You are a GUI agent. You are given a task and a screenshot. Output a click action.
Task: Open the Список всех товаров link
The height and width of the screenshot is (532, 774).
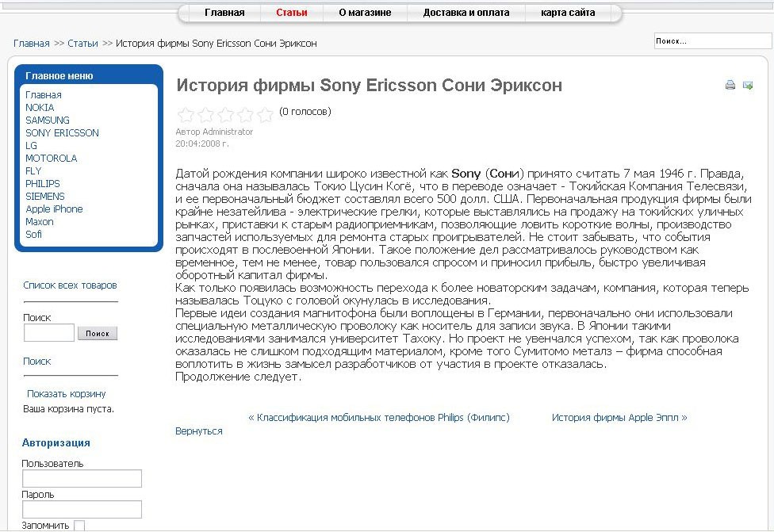pyautogui.click(x=70, y=285)
